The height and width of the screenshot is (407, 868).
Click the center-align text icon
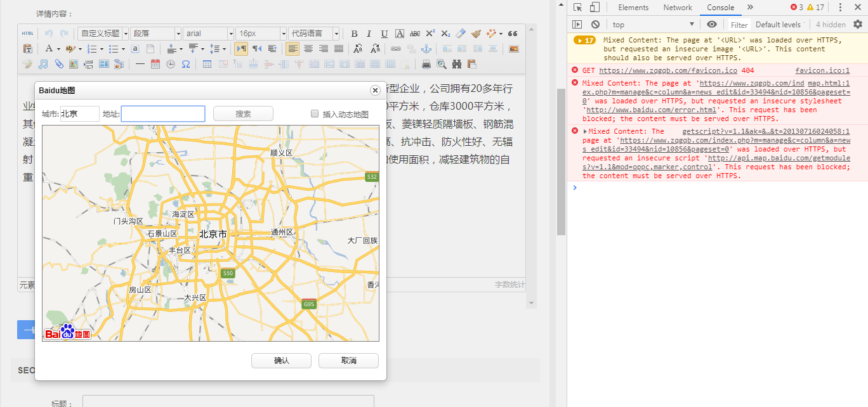coord(308,49)
